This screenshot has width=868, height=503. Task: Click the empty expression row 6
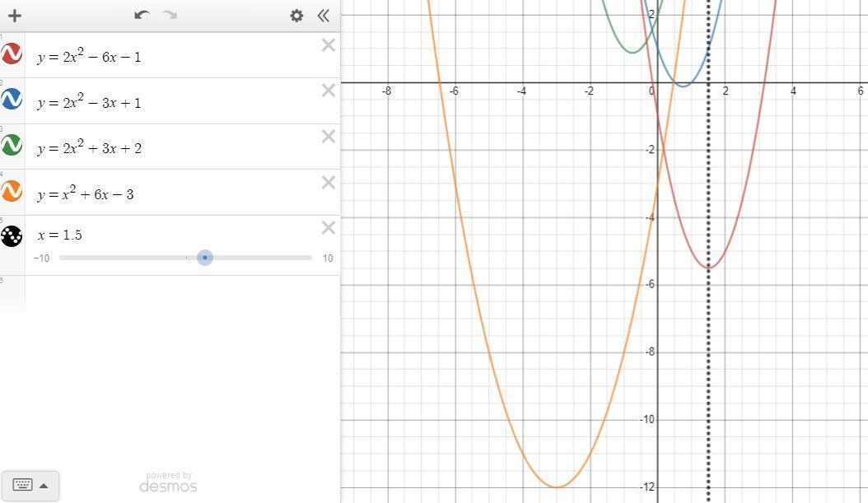[181, 292]
